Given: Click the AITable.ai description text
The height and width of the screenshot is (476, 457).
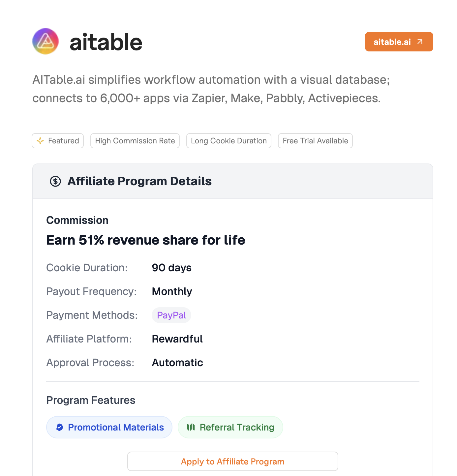Looking at the screenshot, I should point(211,88).
